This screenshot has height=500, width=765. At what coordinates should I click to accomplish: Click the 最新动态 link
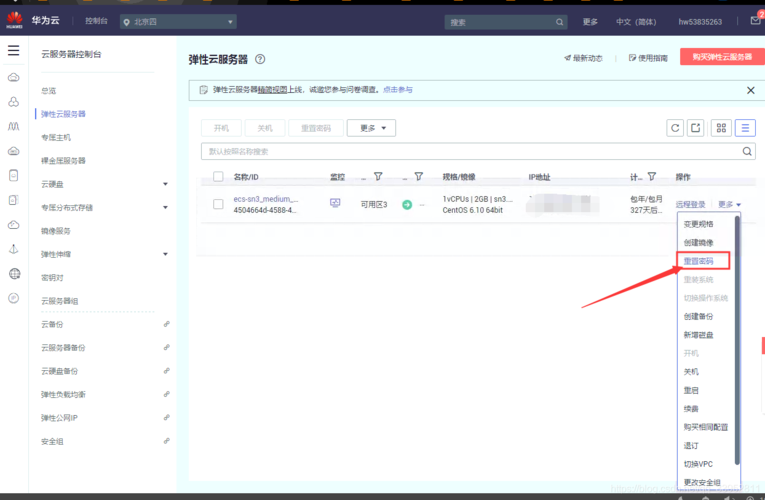pyautogui.click(x=583, y=58)
